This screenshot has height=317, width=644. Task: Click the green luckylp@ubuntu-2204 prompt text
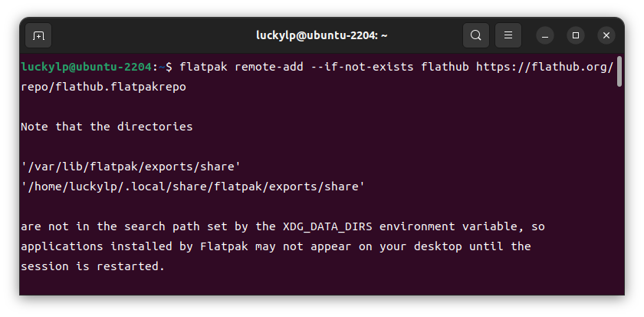(x=86, y=67)
